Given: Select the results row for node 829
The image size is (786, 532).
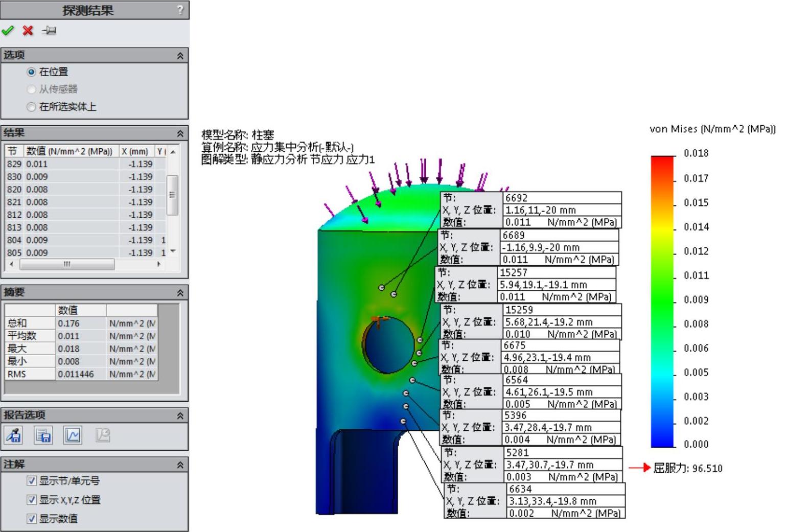Looking at the screenshot, I should click(x=86, y=164).
